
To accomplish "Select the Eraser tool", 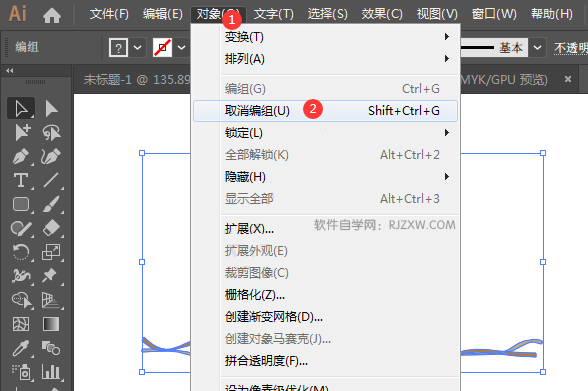I will 51,228.
